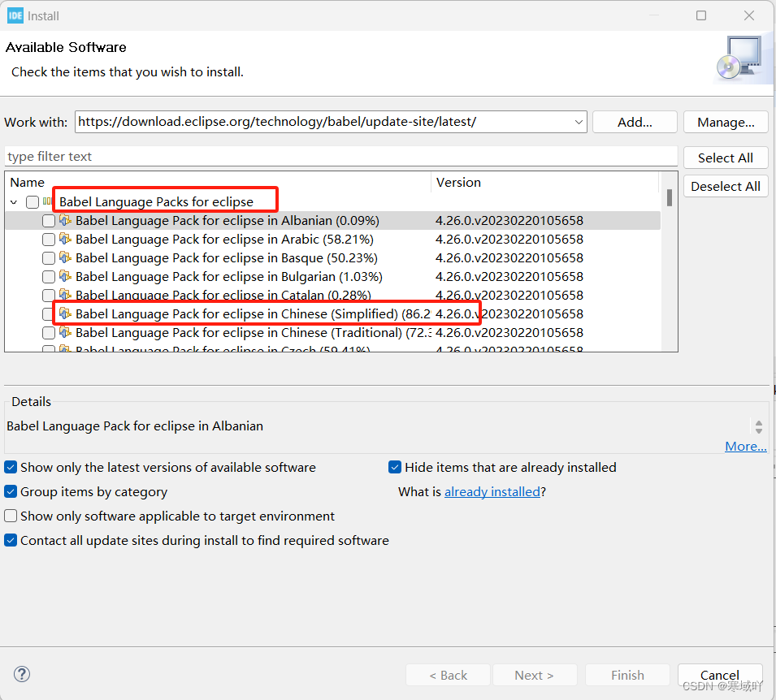776x700 pixels.
Task: Check the Chinese (Simplified) language pack box
Action: [47, 314]
